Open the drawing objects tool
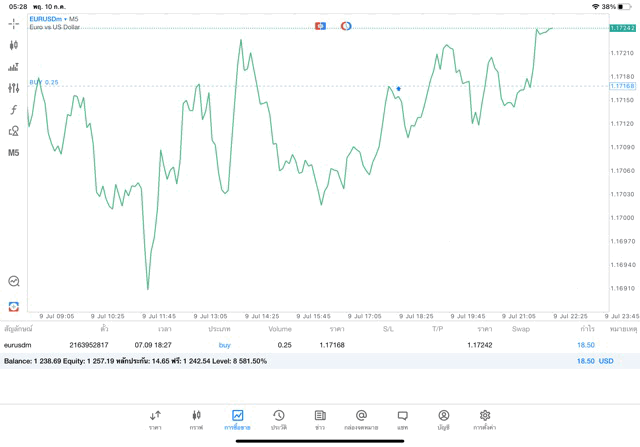 click(14, 131)
